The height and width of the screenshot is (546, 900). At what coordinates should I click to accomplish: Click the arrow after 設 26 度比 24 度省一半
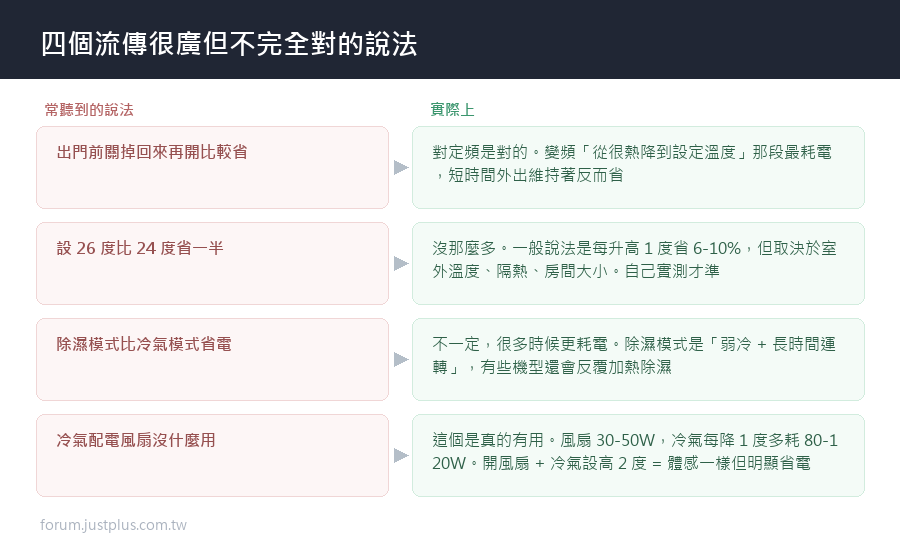click(401, 264)
